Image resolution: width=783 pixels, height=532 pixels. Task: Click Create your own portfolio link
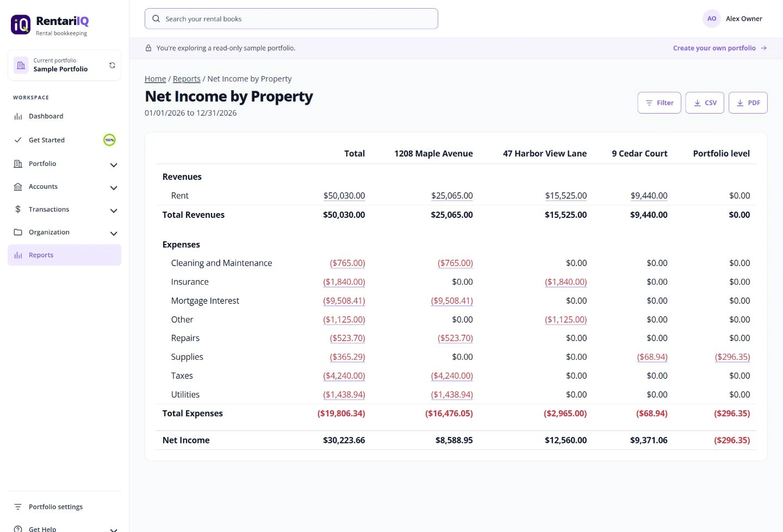click(720, 48)
